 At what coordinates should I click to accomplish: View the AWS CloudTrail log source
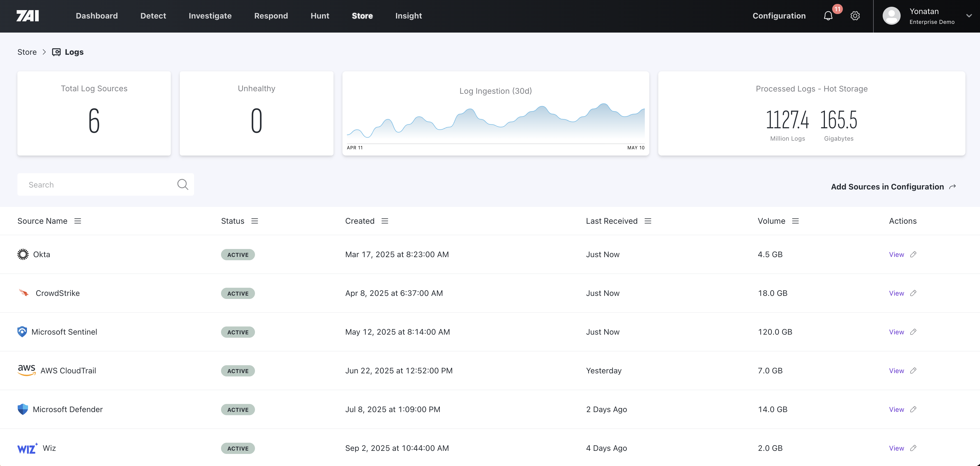(896, 371)
